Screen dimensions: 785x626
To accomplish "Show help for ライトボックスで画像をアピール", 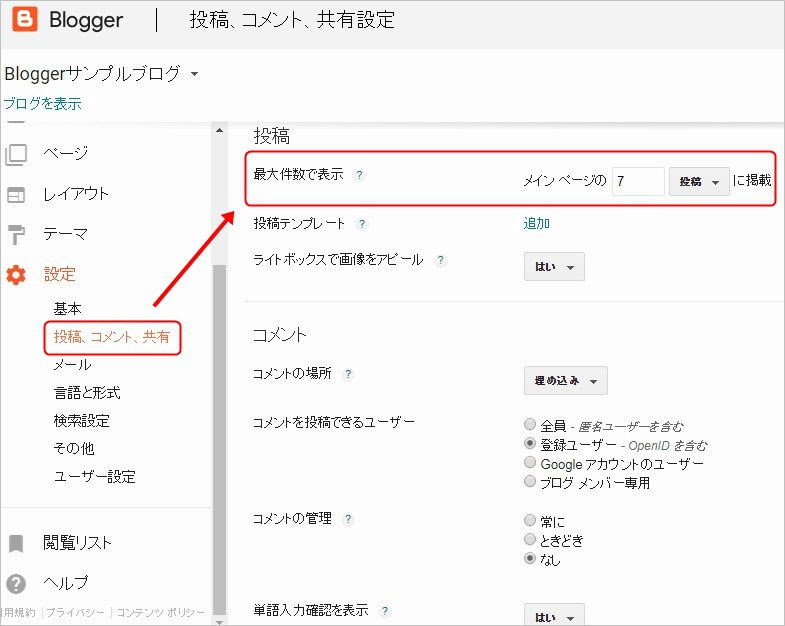I will pos(440,260).
